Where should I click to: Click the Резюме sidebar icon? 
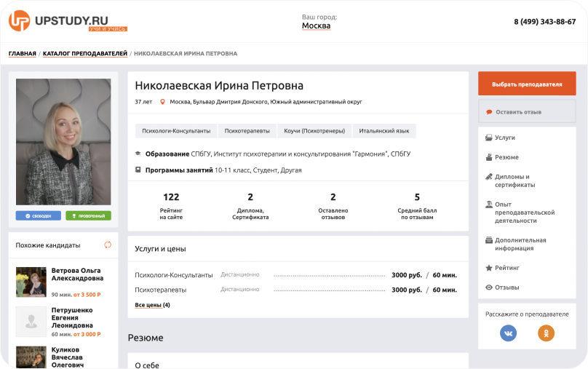tap(488, 157)
